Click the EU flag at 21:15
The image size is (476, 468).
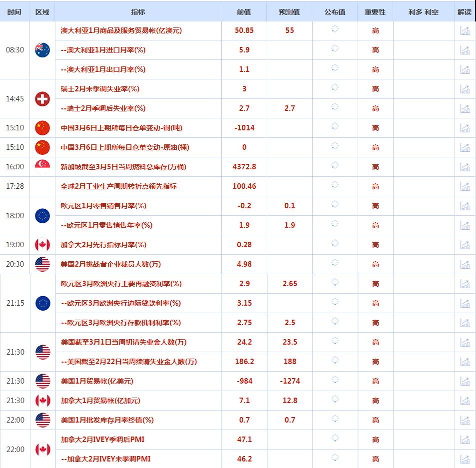(x=43, y=303)
